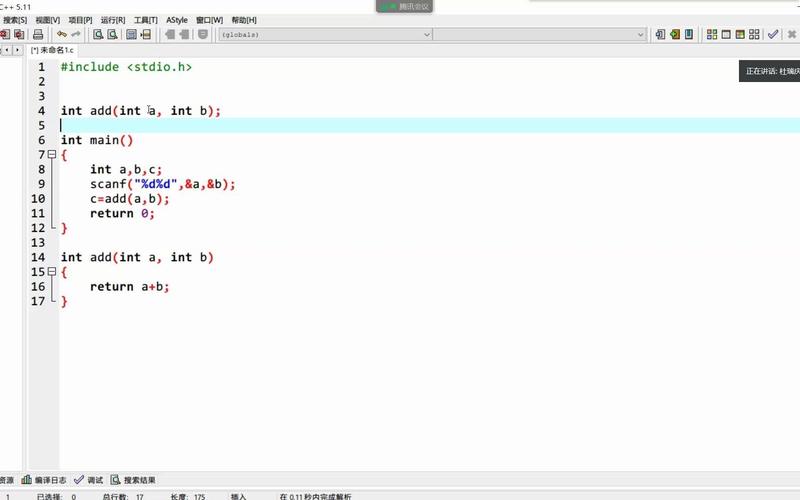Undo the last edit with the toolbar arrow
Screen dimensions: 800x500
point(61,34)
